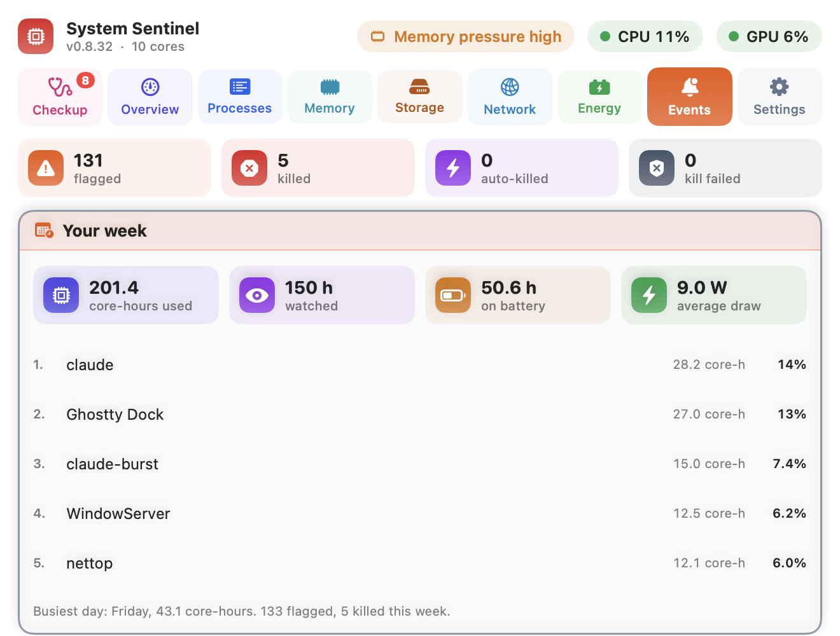The image size is (840, 636).
Task: Click the calendar icon beside Your week
Action: click(x=44, y=230)
